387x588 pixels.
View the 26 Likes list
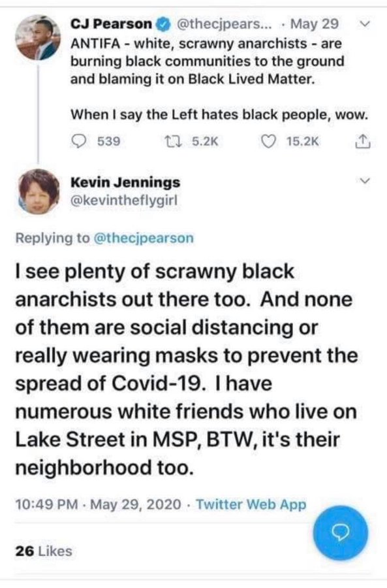tap(44, 551)
